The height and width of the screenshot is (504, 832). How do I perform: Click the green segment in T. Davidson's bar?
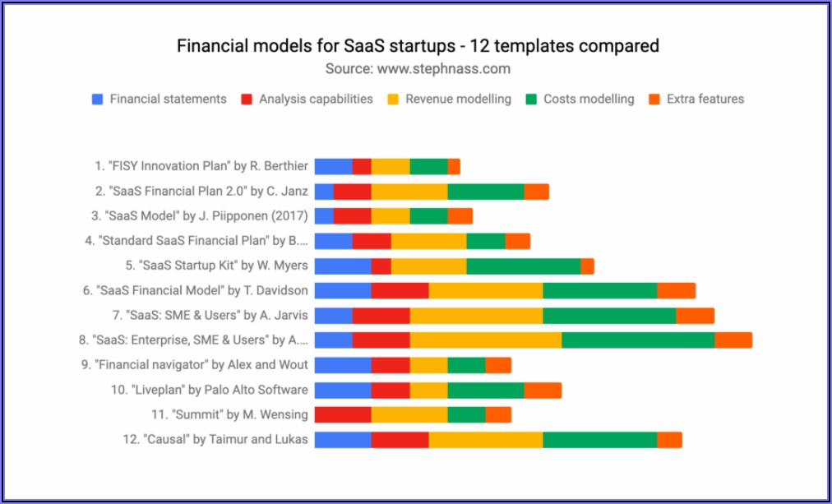tap(599, 290)
